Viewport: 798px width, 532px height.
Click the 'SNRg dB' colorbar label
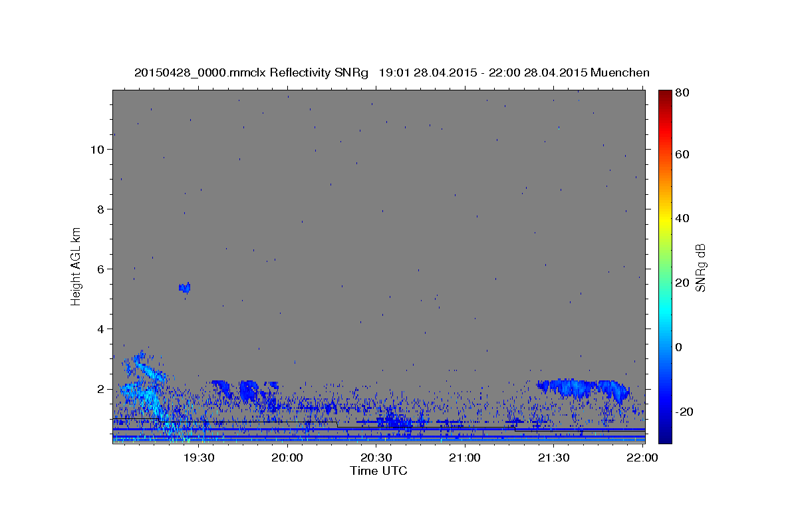[700, 267]
